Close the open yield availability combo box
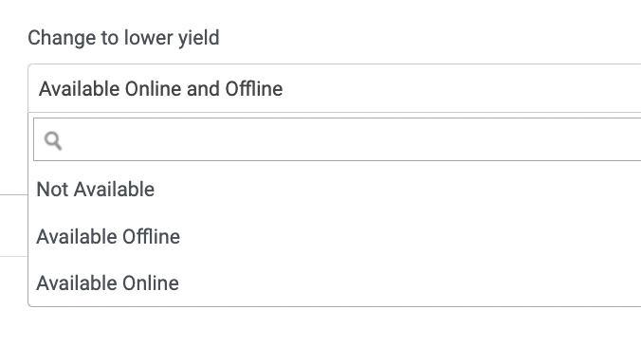Image resolution: width=641 pixels, height=364 pixels. click(x=335, y=88)
